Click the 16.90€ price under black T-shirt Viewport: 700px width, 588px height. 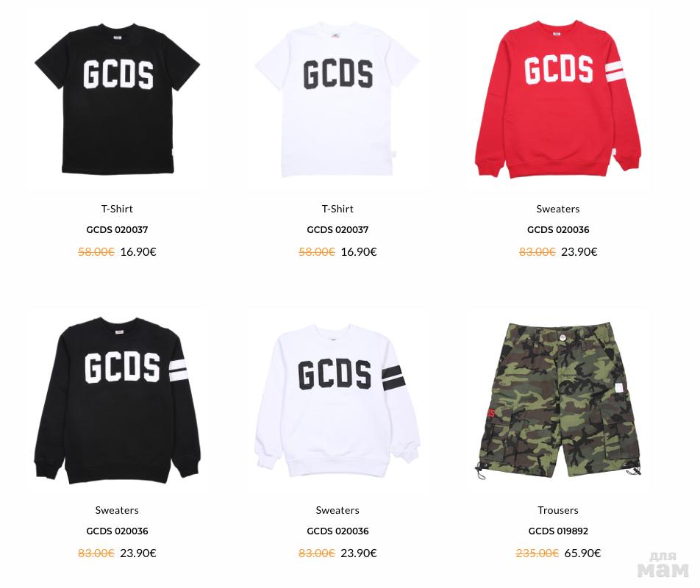(138, 252)
